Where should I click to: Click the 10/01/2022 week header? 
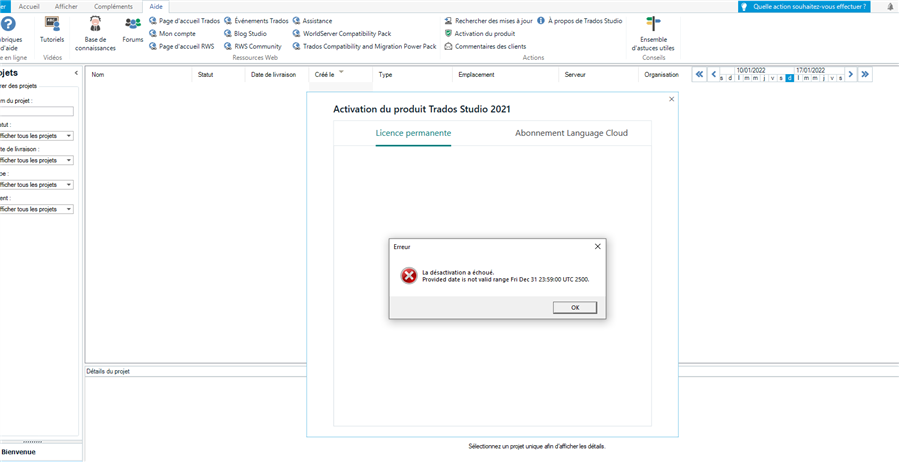(750, 71)
